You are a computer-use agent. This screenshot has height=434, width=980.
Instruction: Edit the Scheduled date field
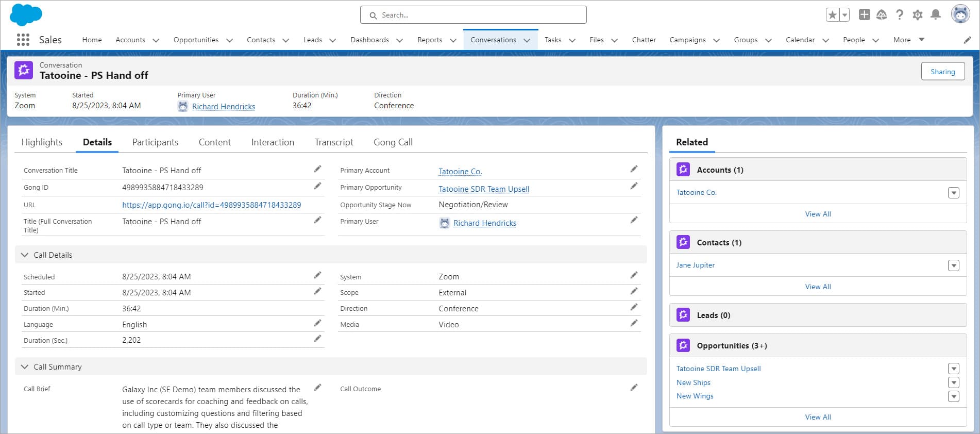[x=318, y=275]
